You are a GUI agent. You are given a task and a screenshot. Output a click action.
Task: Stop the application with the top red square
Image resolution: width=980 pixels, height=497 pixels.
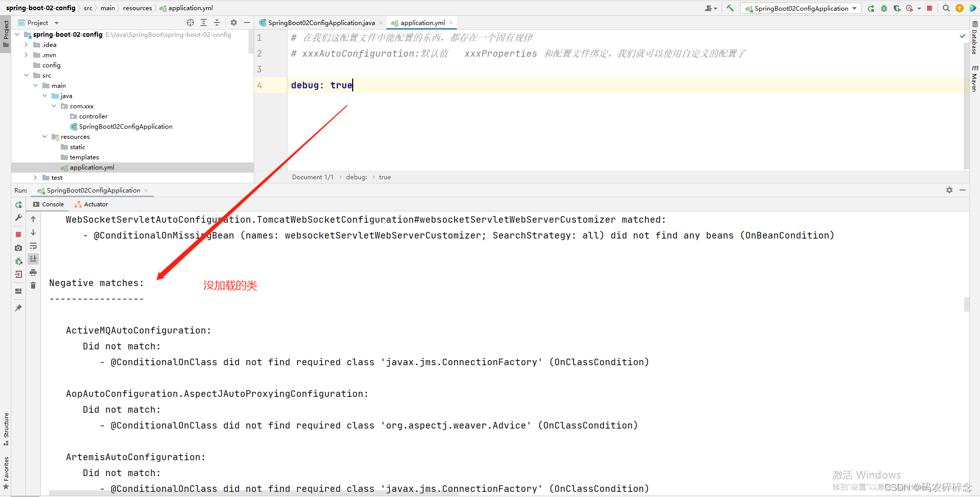[929, 8]
